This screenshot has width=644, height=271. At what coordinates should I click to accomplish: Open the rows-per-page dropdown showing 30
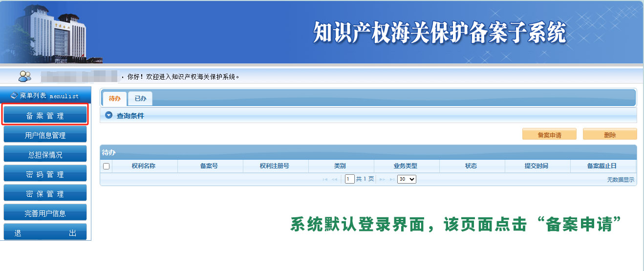[407, 179]
